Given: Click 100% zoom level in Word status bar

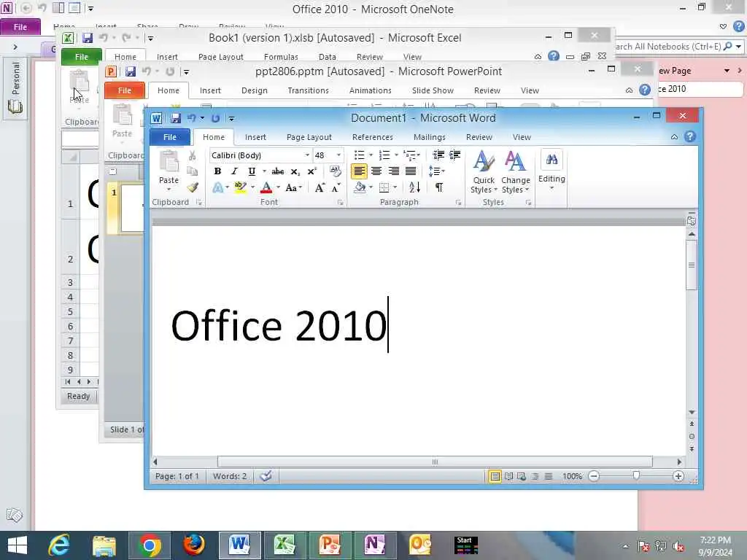Looking at the screenshot, I should coord(572,476).
